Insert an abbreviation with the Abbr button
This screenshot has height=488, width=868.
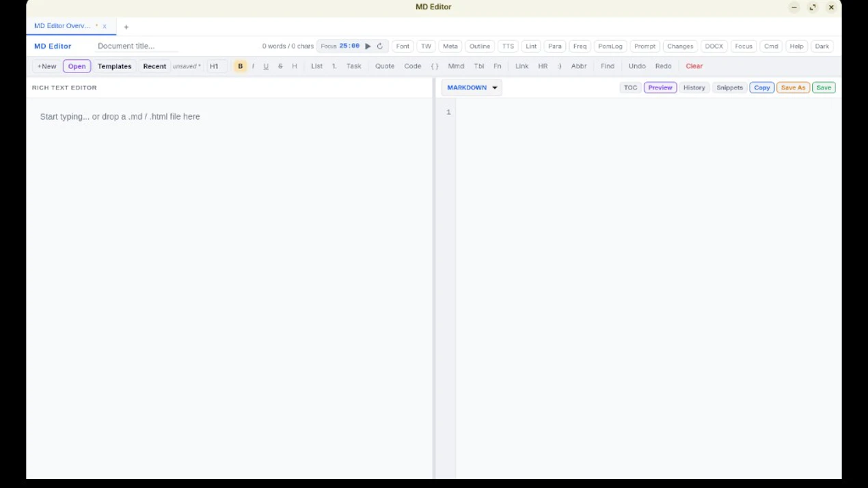579,66
